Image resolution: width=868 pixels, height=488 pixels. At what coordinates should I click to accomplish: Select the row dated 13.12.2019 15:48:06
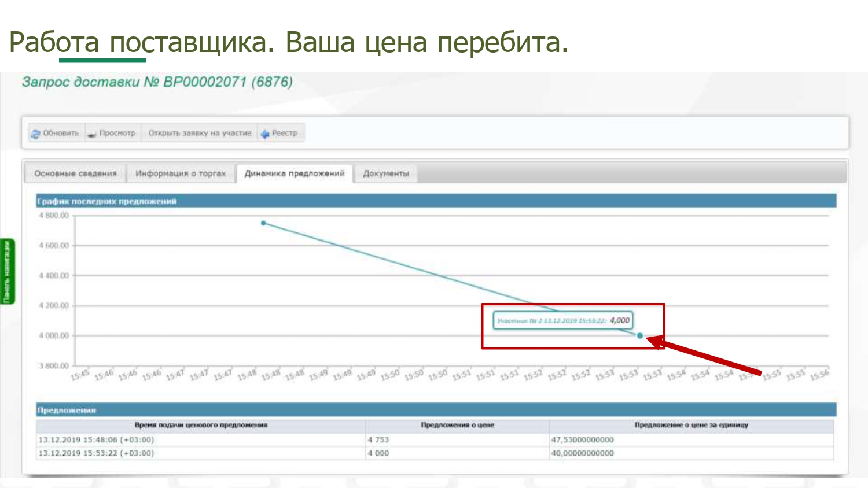[96, 440]
